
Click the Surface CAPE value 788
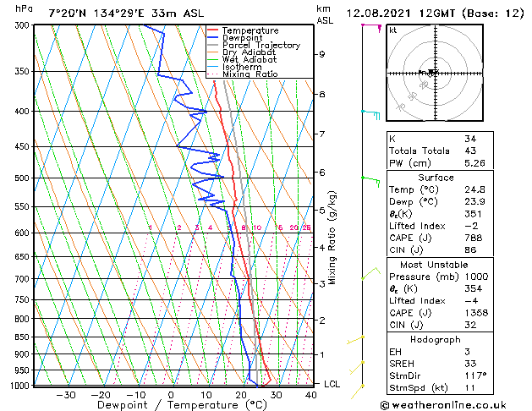[474, 238]
